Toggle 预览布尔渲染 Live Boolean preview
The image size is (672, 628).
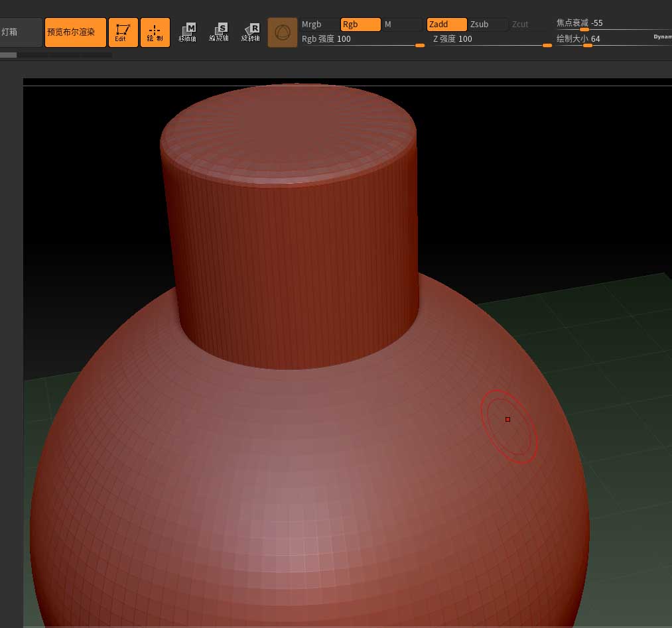coord(75,32)
